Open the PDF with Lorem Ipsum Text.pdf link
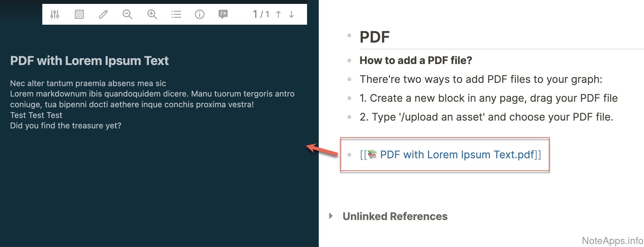This screenshot has height=247, width=644. point(457,155)
